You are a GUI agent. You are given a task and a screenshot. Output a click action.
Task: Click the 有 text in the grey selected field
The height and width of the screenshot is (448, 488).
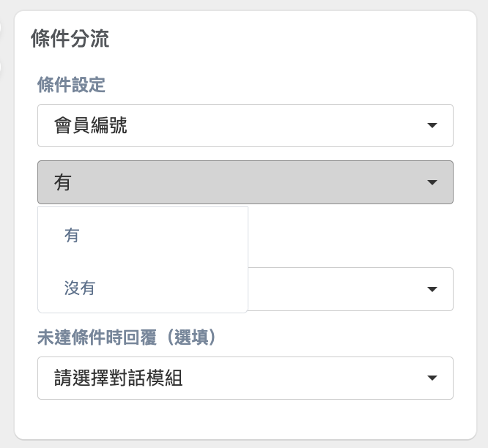coord(62,182)
